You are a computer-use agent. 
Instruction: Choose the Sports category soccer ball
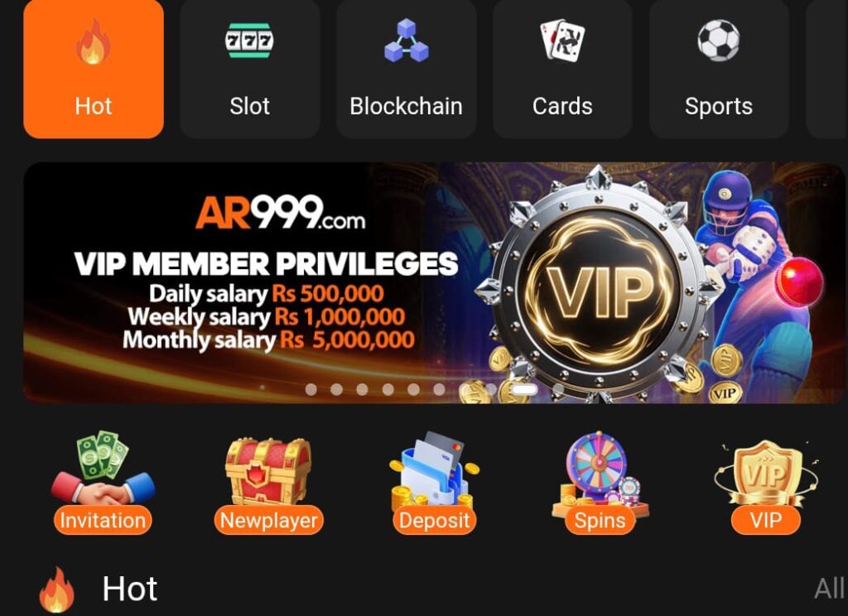click(718, 69)
